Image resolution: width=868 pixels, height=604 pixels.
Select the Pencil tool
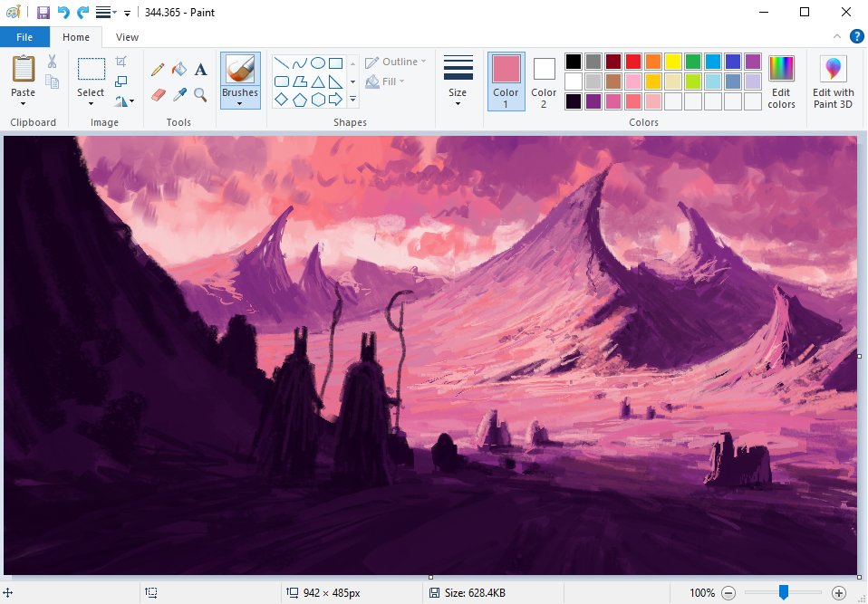[x=158, y=69]
